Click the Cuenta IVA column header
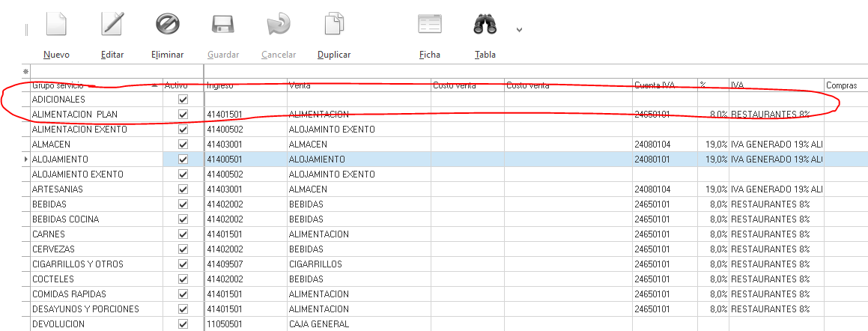 664,85
